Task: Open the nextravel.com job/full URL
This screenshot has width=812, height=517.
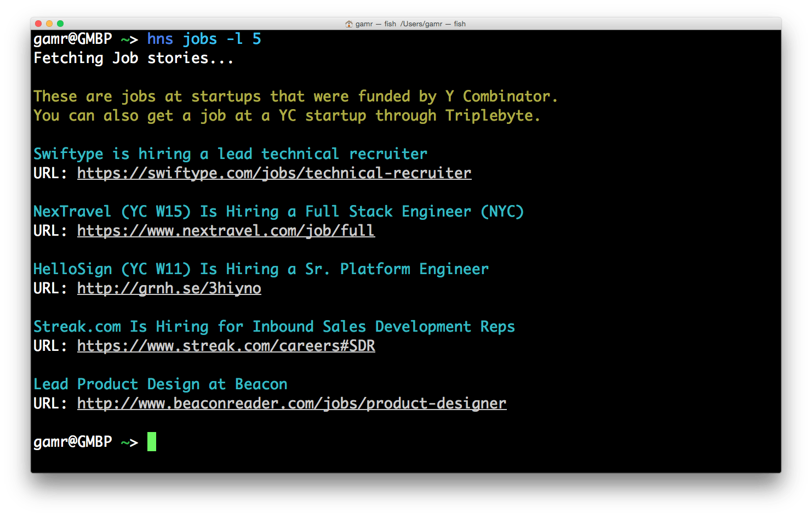Action: 226,231
